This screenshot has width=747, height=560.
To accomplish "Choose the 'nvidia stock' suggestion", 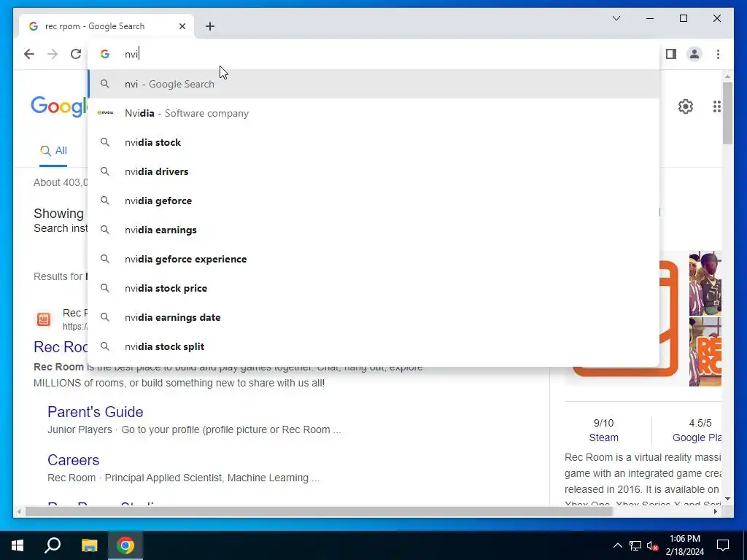I will [374, 142].
